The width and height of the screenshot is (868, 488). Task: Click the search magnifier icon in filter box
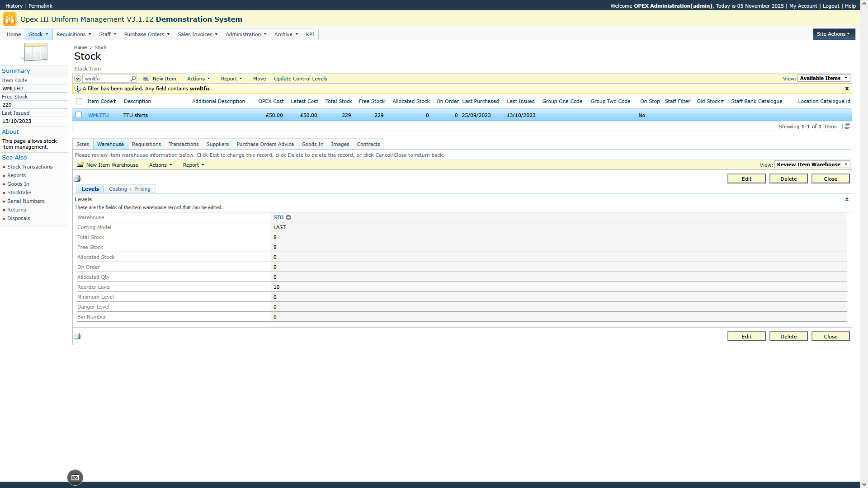(x=133, y=79)
